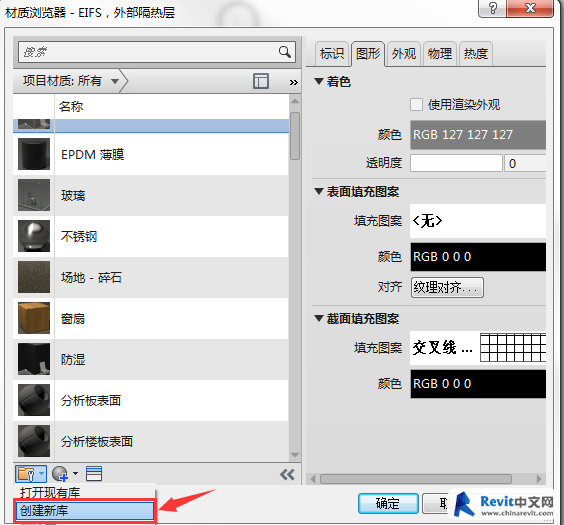Switch to the 标识 tab
This screenshot has width=564, height=525.
tap(332, 54)
